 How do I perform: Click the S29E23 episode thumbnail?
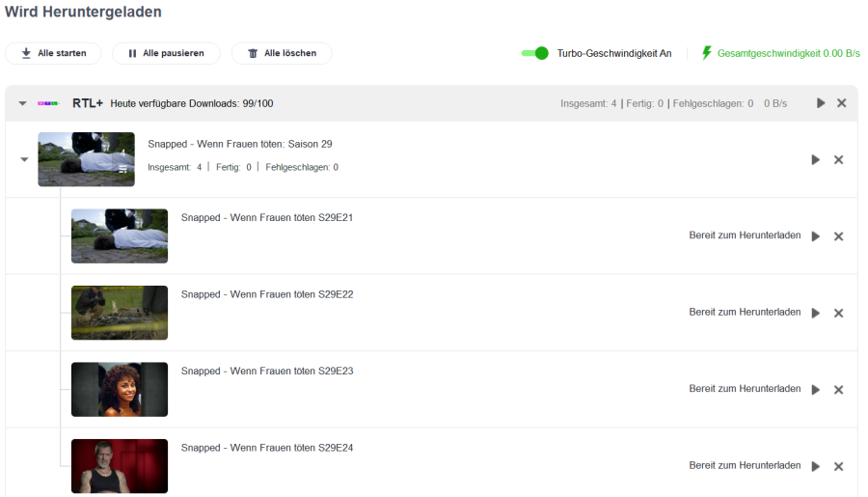120,389
